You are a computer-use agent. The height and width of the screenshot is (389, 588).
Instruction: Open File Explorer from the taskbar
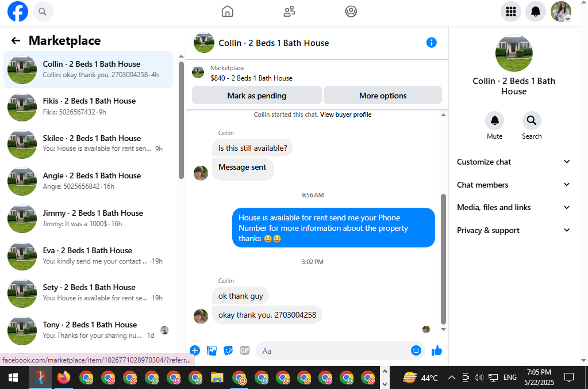tap(217, 377)
